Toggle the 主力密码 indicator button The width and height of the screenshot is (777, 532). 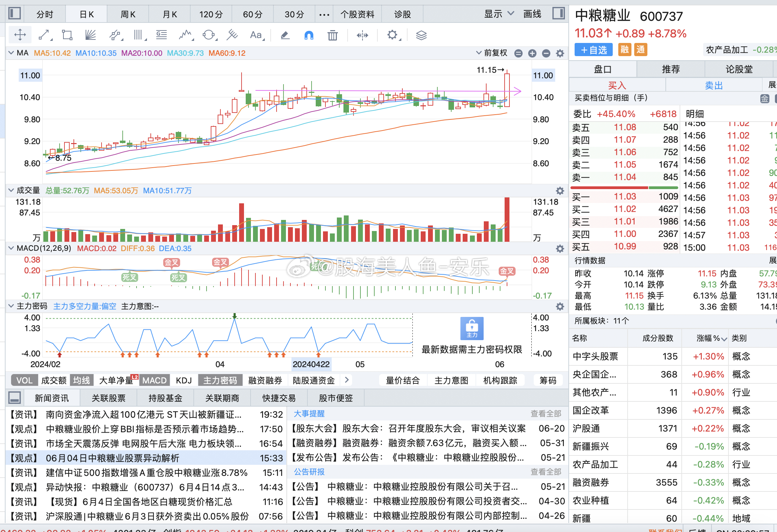click(220, 380)
